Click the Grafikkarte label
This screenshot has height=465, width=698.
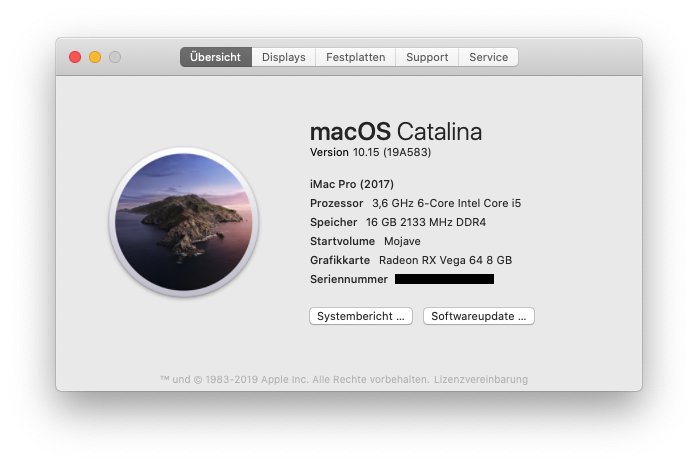pos(340,260)
